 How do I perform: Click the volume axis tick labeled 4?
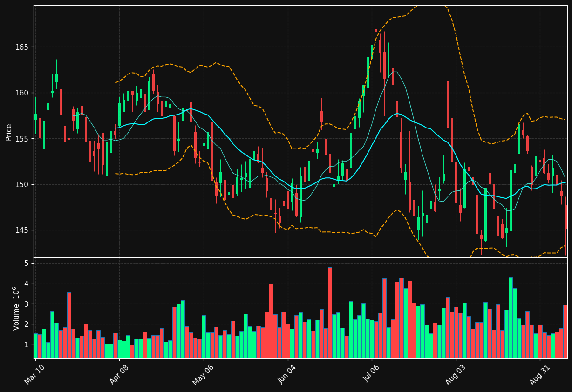27,284
